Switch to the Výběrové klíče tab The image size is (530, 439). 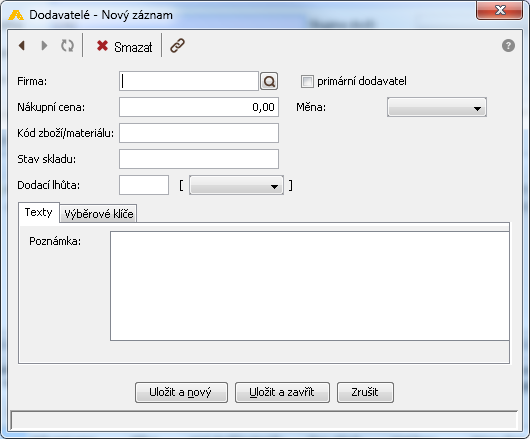pos(99,214)
